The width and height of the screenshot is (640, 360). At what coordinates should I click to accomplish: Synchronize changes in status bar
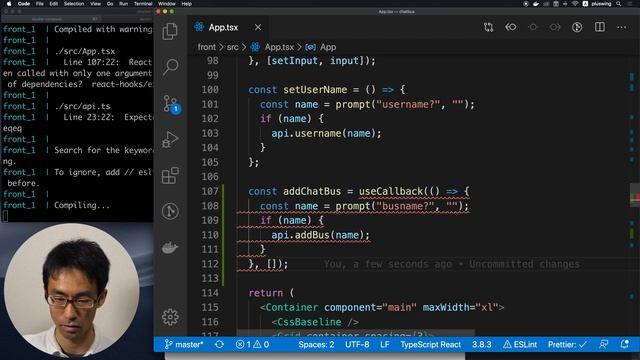[x=219, y=344]
